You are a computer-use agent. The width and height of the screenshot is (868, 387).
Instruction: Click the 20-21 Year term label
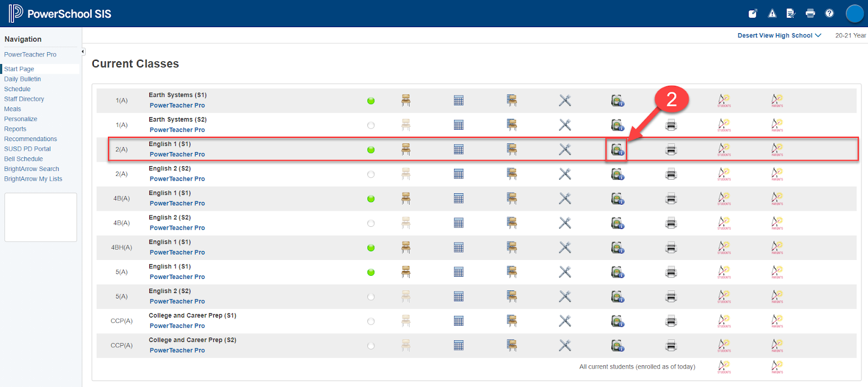(x=851, y=35)
